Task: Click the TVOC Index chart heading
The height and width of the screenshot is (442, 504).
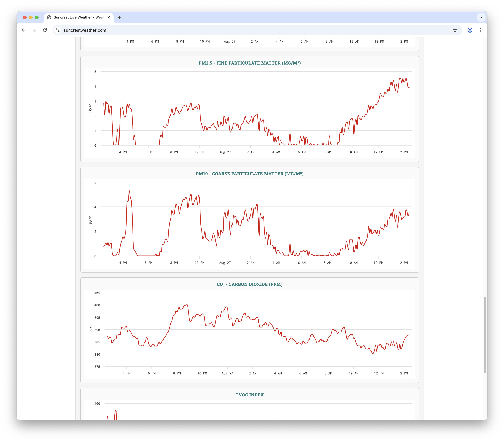Action: (249, 395)
